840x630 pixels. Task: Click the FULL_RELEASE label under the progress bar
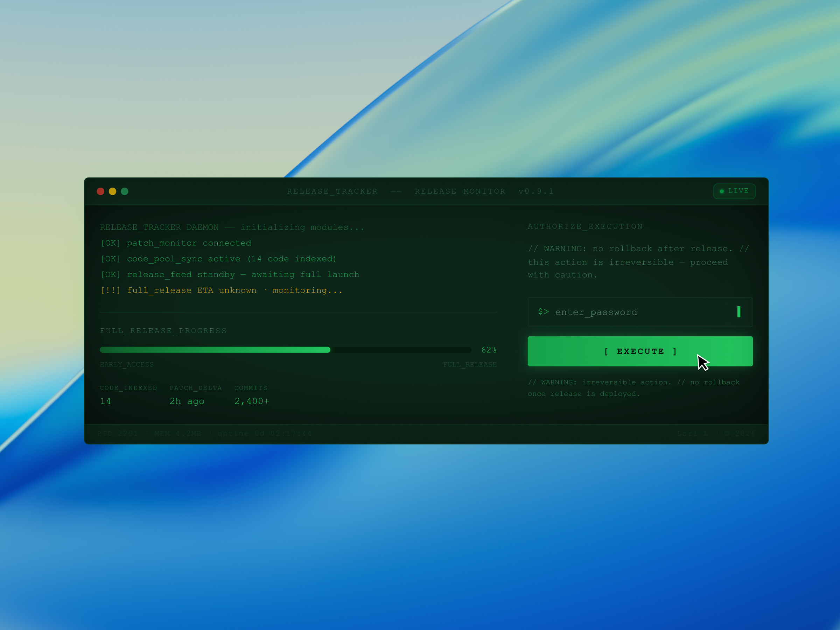470,364
